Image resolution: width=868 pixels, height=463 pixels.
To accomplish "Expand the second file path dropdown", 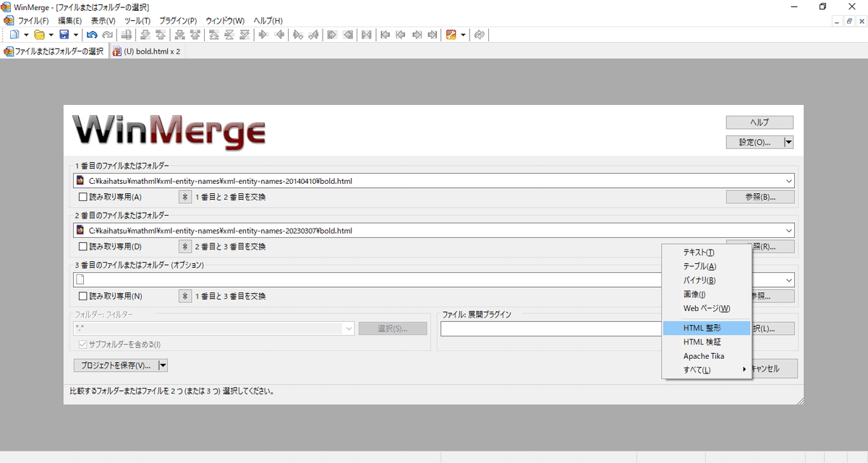I will 788,231.
